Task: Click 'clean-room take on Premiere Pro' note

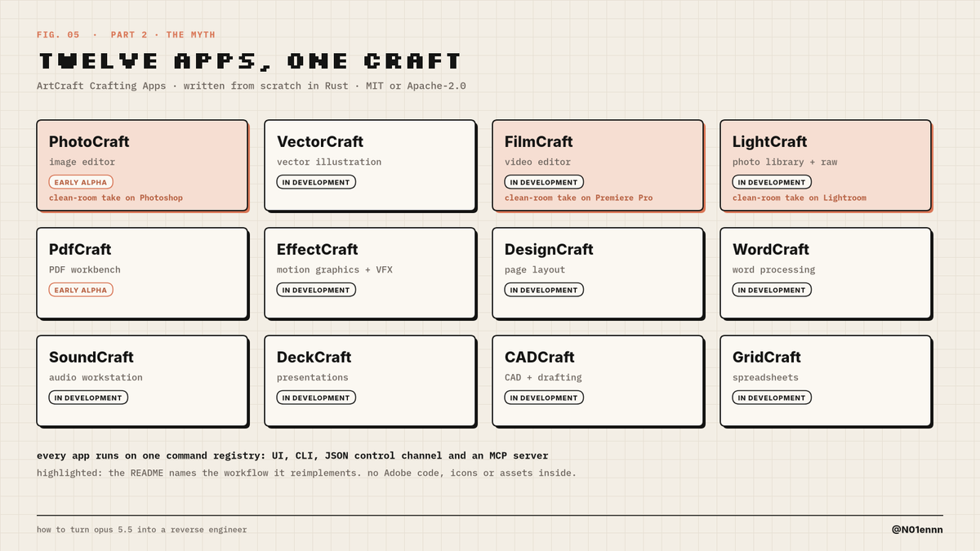Action: point(578,198)
